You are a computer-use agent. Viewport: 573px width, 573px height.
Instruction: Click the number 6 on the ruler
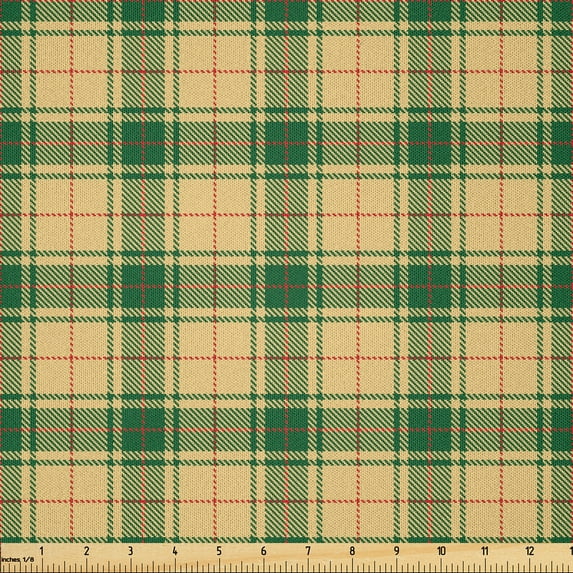point(263,551)
